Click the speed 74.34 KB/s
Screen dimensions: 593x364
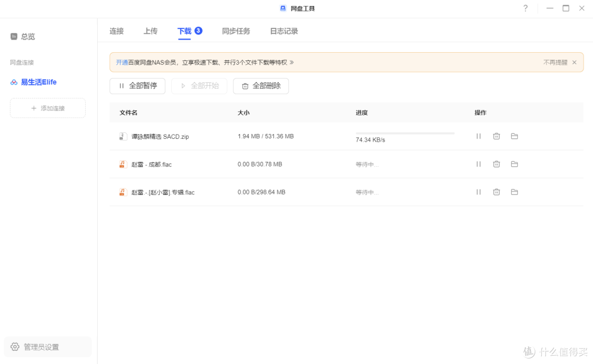(370, 140)
